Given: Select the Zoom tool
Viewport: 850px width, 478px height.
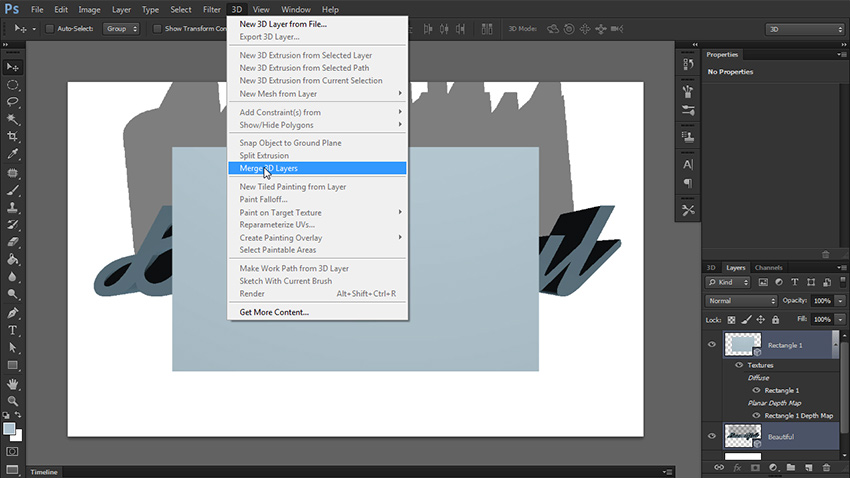Looking at the screenshot, I should pos(13,400).
